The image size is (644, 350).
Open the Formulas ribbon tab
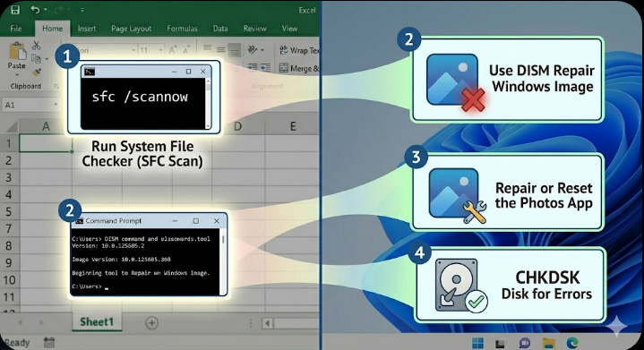[x=182, y=29]
